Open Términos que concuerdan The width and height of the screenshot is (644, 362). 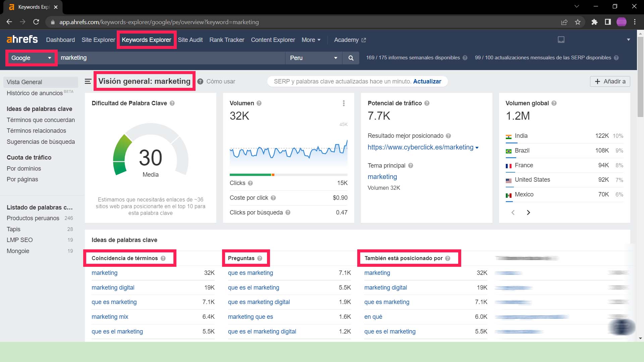point(41,120)
